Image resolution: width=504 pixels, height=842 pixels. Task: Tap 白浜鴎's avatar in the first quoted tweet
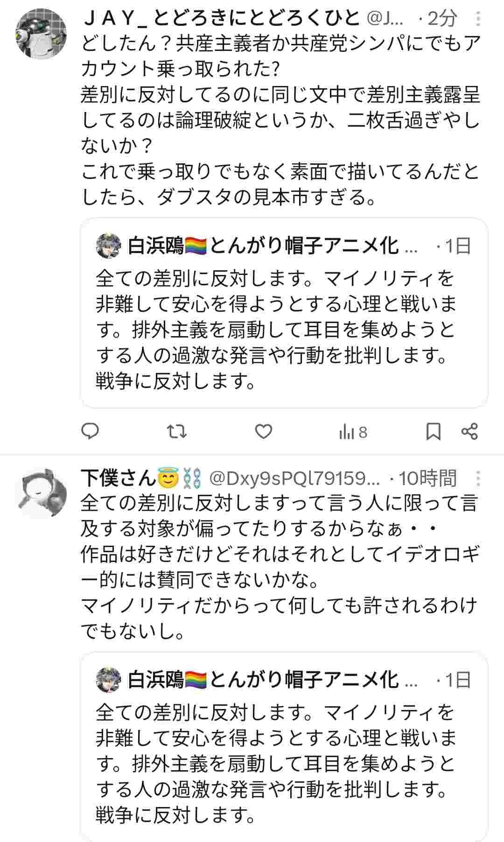point(108,246)
